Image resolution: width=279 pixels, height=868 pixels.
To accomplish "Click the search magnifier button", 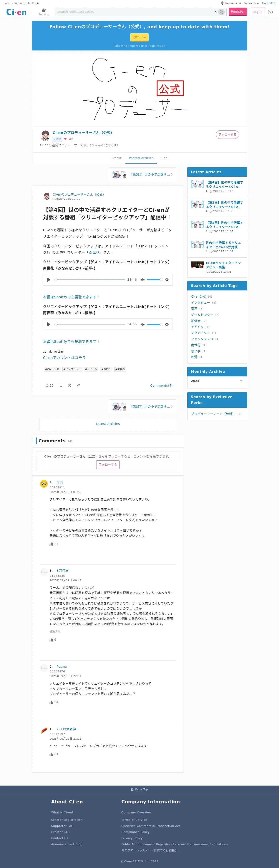I will pyautogui.click(x=221, y=12).
